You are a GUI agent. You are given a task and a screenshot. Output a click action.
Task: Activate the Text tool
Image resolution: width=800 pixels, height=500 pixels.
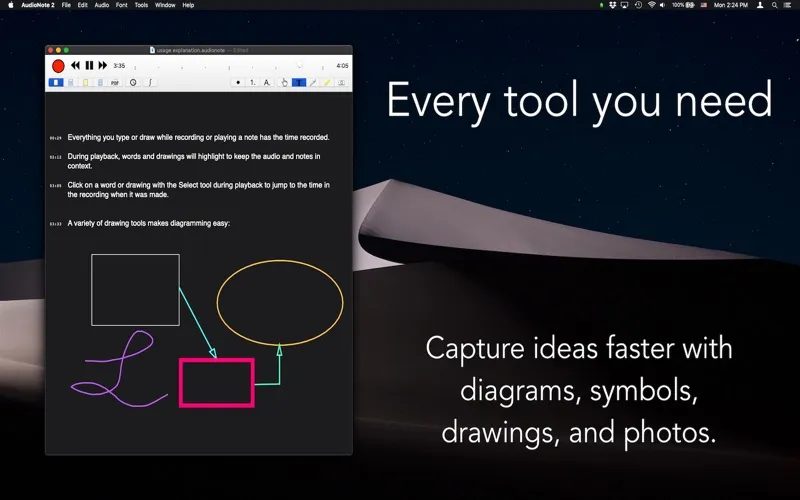[x=299, y=82]
